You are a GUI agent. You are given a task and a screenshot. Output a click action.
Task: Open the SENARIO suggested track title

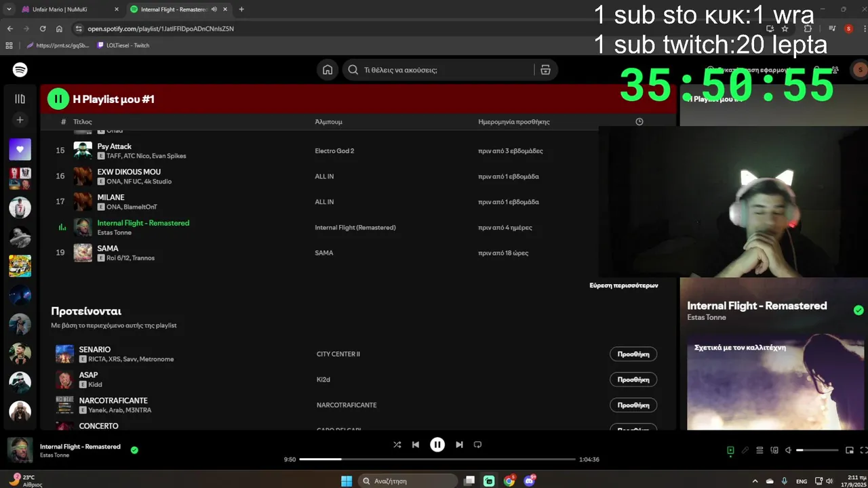(95, 350)
